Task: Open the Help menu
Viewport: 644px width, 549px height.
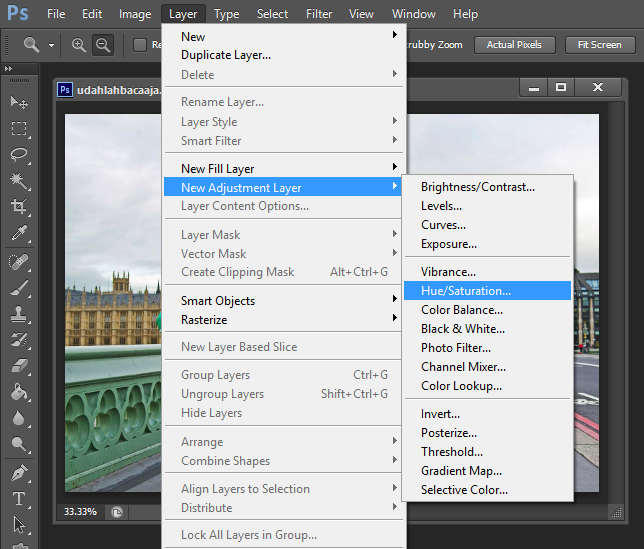Action: pos(465,14)
